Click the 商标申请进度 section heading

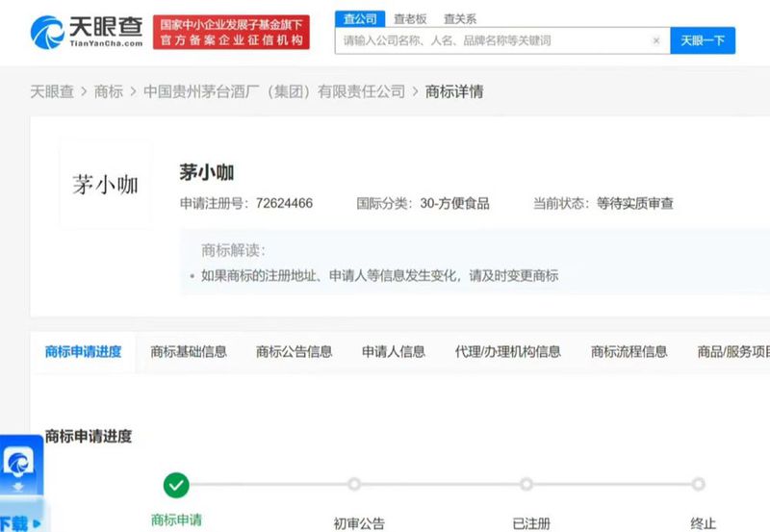(x=89, y=437)
